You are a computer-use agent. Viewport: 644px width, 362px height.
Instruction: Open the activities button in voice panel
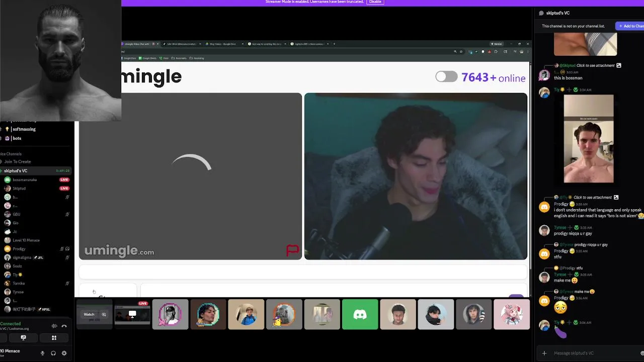click(x=54, y=338)
